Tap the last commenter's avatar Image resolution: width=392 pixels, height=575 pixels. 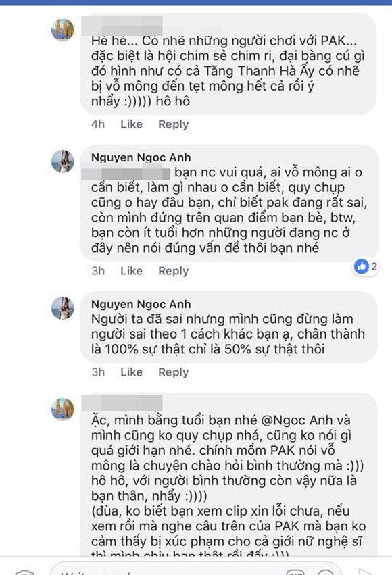coord(63,409)
